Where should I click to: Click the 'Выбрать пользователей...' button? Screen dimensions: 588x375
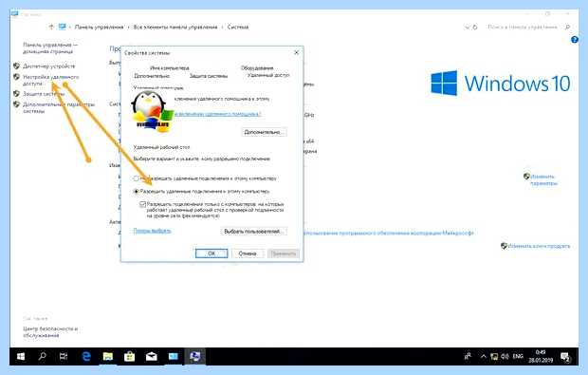pos(253,232)
